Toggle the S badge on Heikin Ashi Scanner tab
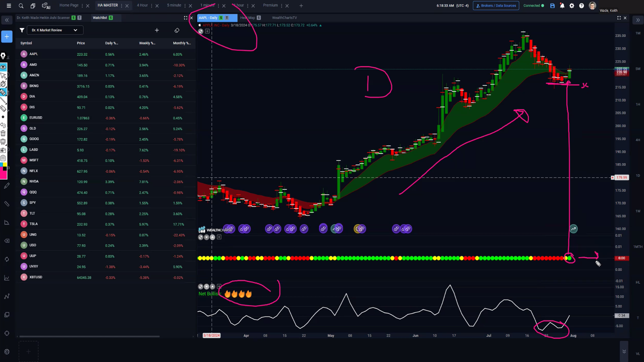The height and width of the screenshot is (362, 644). tap(73, 18)
